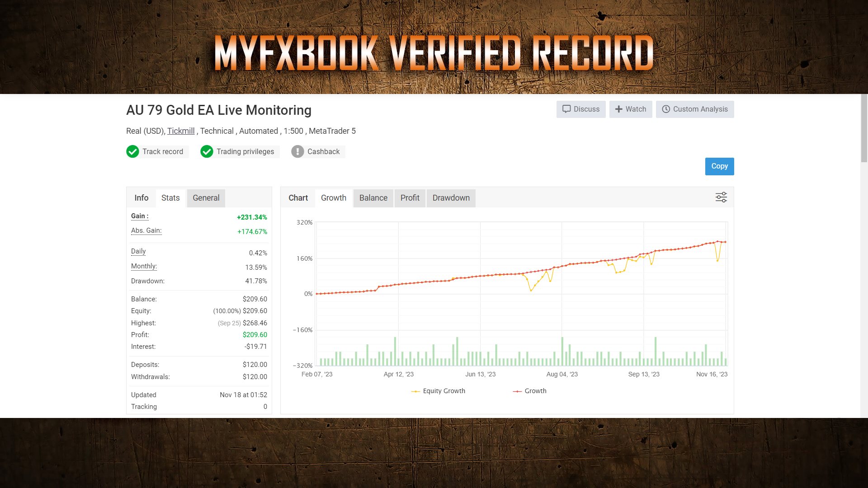
Task: Click the +174.67% absolute gain value
Action: click(x=252, y=232)
